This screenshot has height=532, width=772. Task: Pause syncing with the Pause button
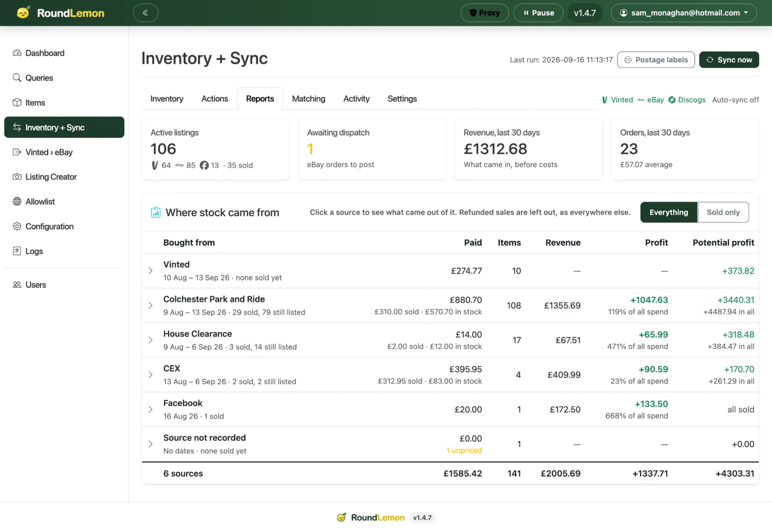[x=538, y=13]
